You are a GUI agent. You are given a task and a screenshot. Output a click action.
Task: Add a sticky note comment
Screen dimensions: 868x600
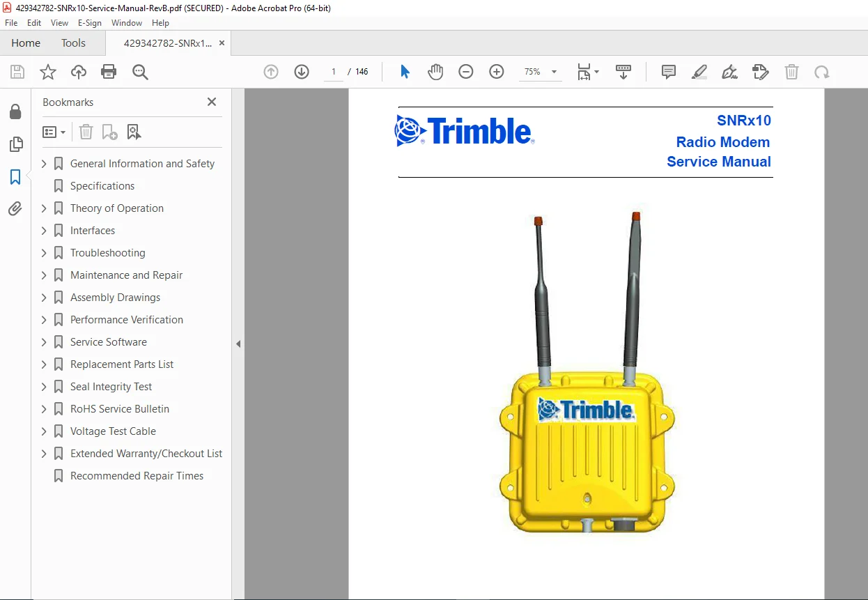(669, 72)
